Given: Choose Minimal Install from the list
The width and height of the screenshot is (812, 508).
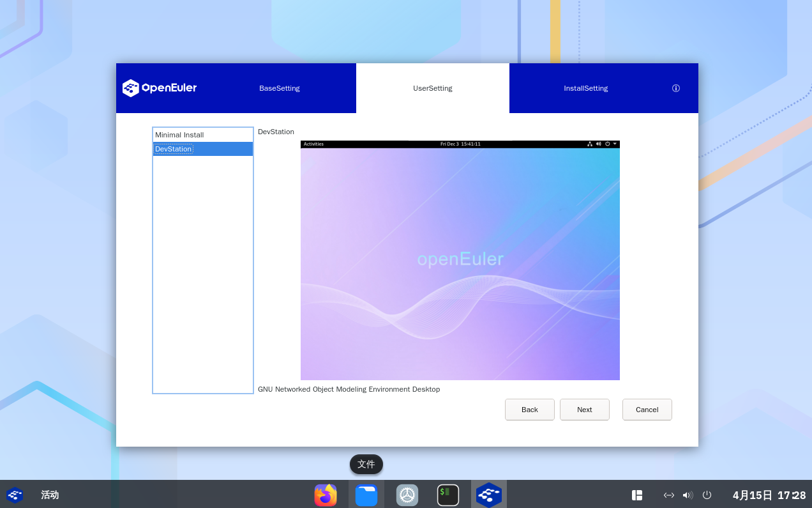Looking at the screenshot, I should point(203,135).
